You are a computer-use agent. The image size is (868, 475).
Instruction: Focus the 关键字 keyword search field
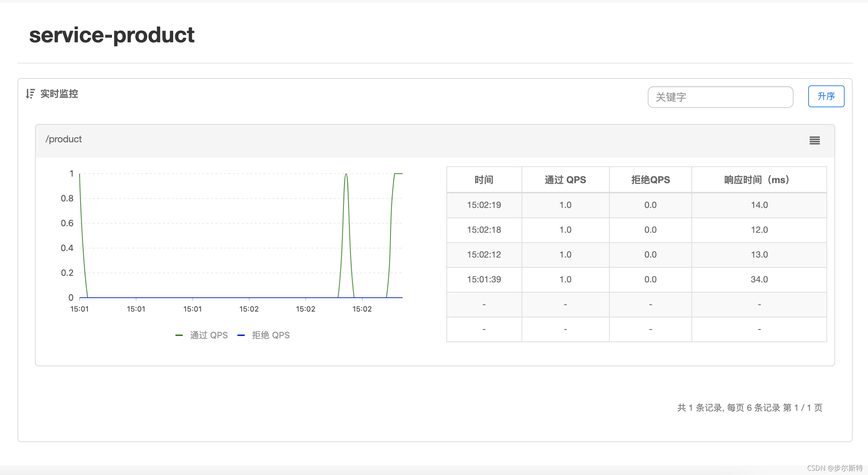pyautogui.click(x=720, y=97)
